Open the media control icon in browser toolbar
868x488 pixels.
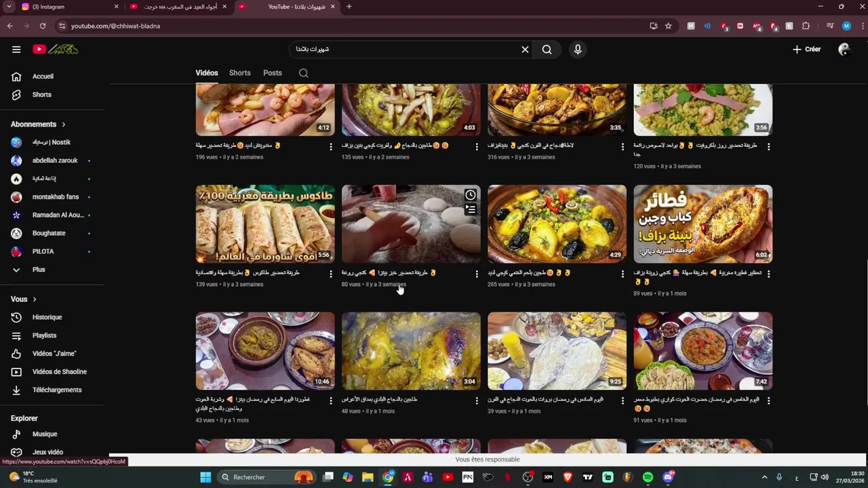tap(830, 26)
